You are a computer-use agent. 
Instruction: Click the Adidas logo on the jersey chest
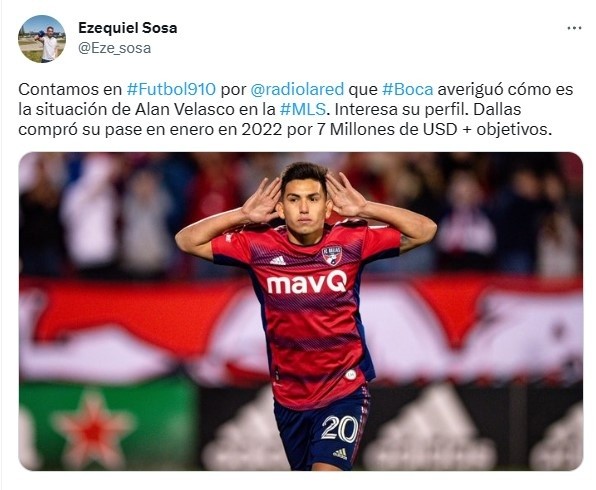click(x=278, y=260)
